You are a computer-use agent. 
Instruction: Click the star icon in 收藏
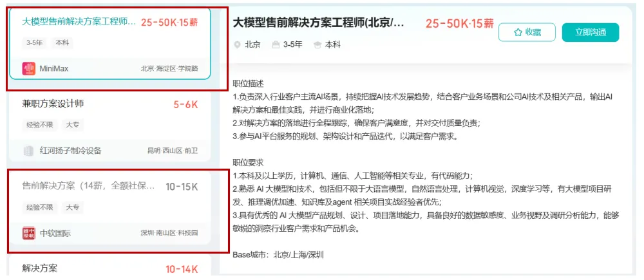point(518,32)
